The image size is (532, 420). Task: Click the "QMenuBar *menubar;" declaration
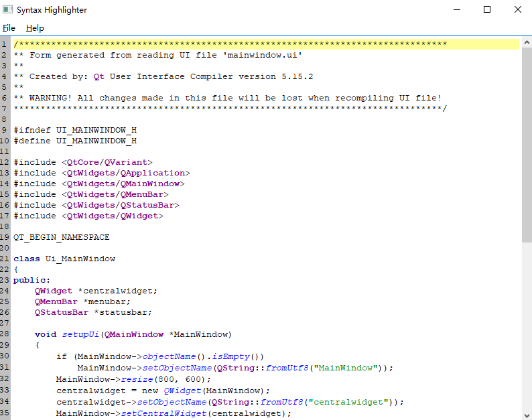(x=82, y=301)
